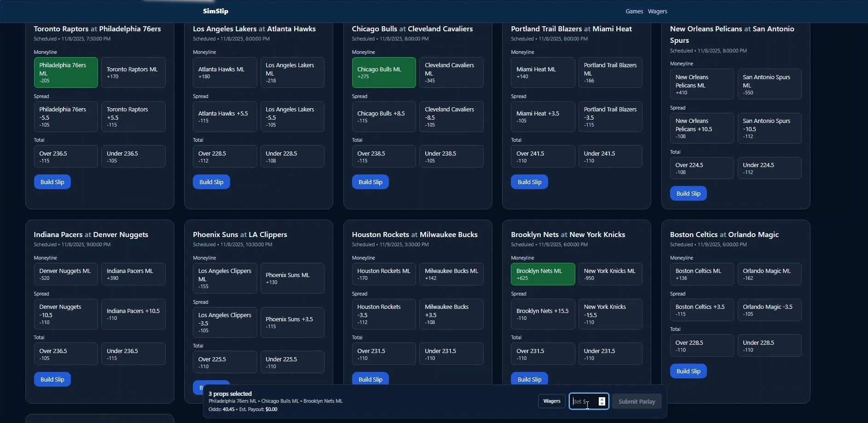The height and width of the screenshot is (423, 868).
Task: Pick Atlanta Hawks +5.5 spread
Action: pyautogui.click(x=225, y=117)
